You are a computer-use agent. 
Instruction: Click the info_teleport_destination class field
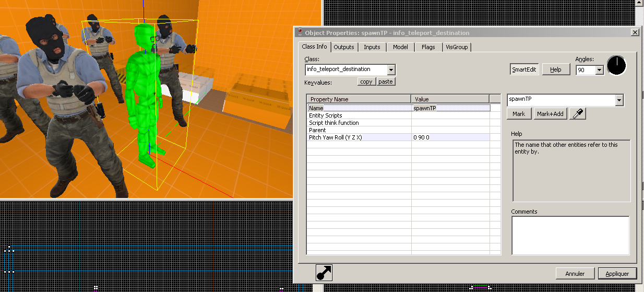(x=347, y=69)
